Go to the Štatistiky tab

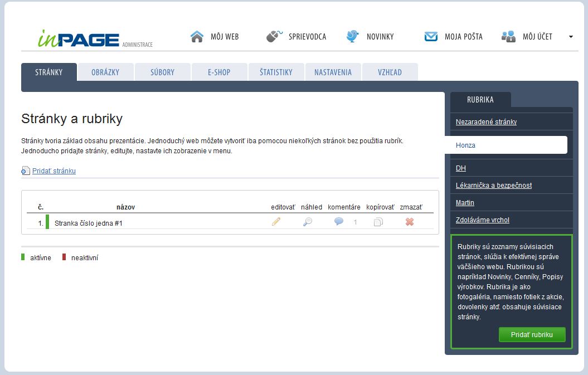click(x=276, y=72)
